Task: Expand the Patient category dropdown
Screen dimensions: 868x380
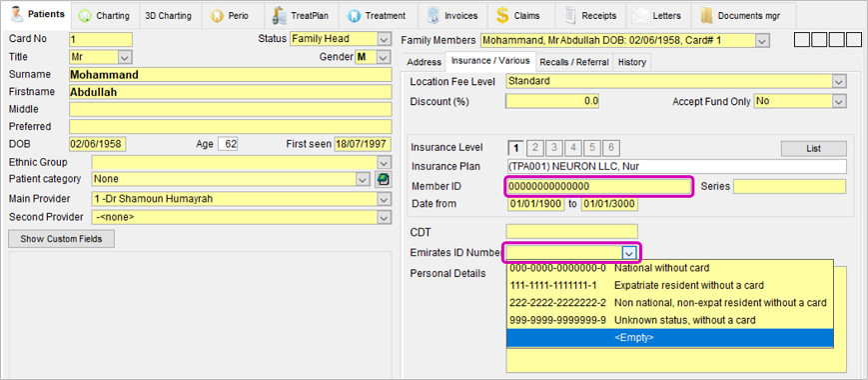Action: tap(362, 179)
